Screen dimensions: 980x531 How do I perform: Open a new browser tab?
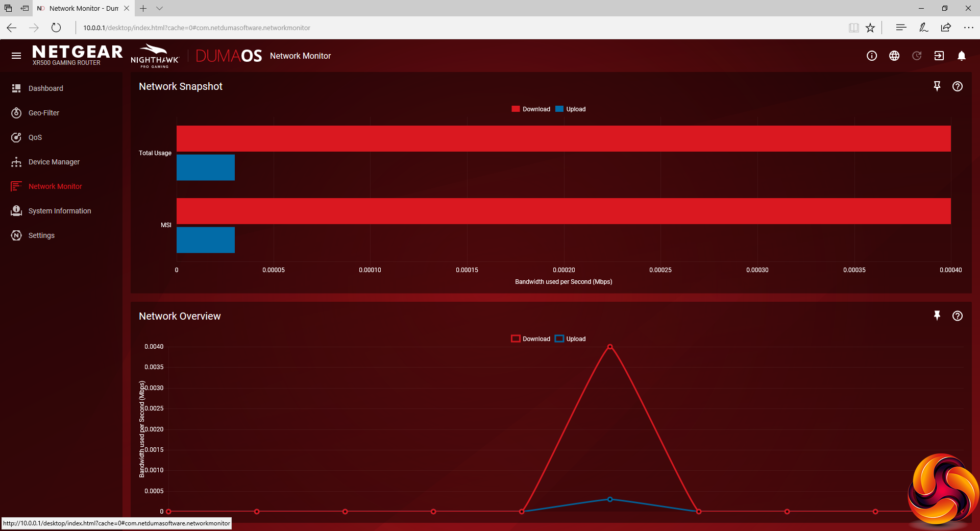tap(143, 8)
